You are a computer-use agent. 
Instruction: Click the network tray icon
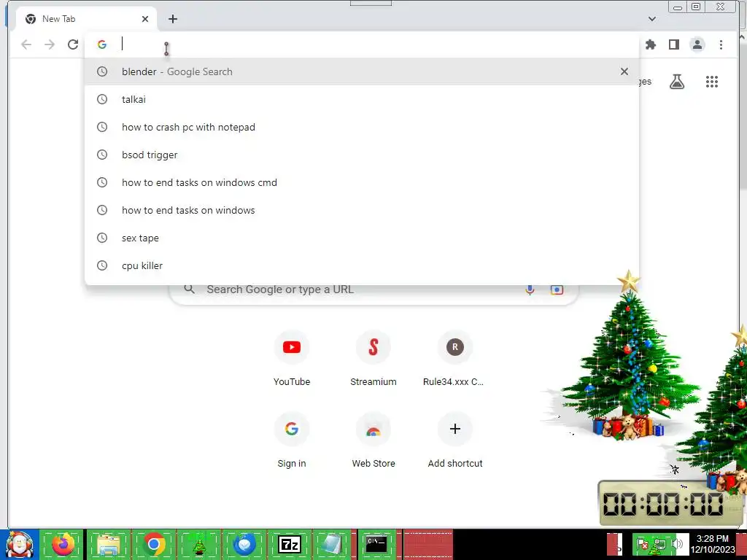pyautogui.click(x=660, y=544)
